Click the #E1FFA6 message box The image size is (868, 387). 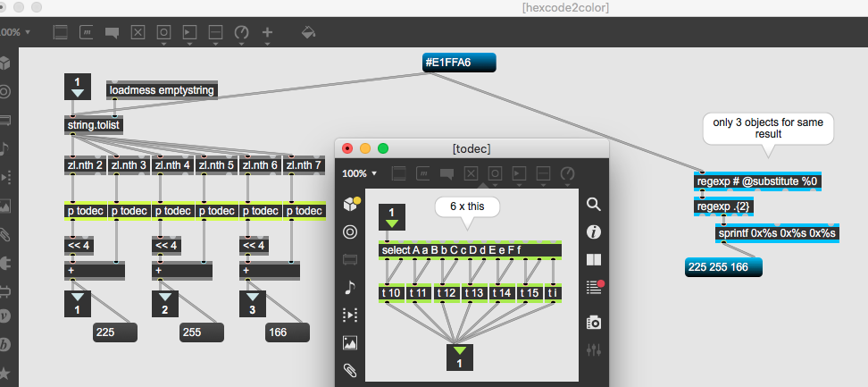[459, 63]
